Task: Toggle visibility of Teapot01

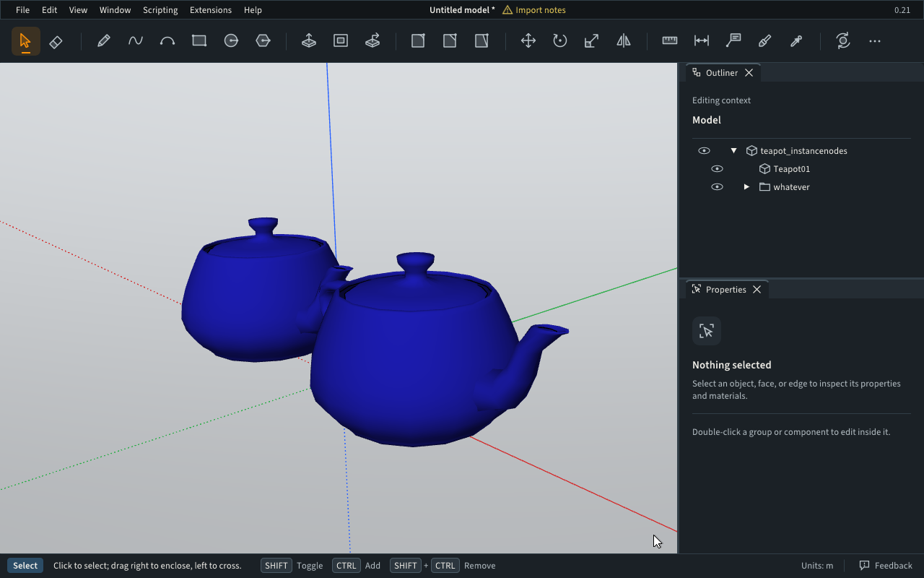Action: click(x=718, y=169)
